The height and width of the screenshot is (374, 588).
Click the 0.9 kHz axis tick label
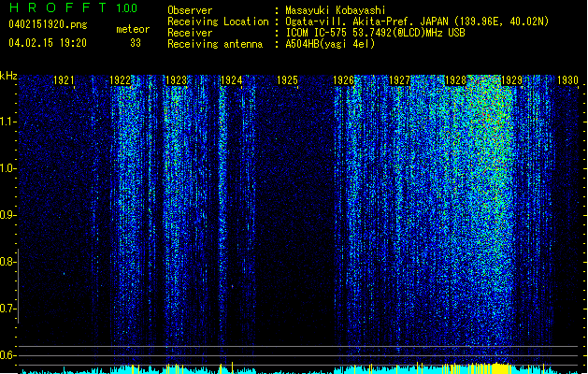7,215
